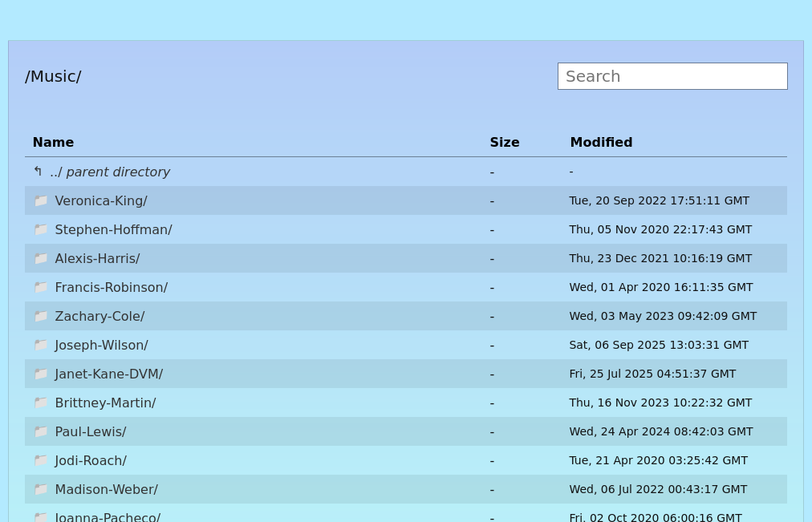The height and width of the screenshot is (522, 812).
Task: Open the Jodi-Roach folder link
Action: click(x=91, y=460)
